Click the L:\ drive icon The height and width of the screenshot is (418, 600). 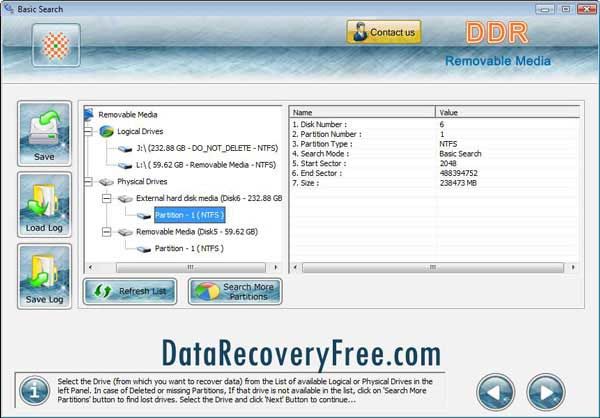point(125,165)
